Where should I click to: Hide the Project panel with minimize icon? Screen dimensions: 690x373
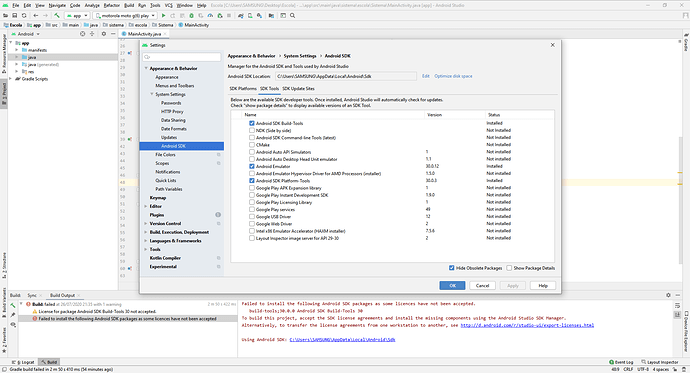[113, 34]
